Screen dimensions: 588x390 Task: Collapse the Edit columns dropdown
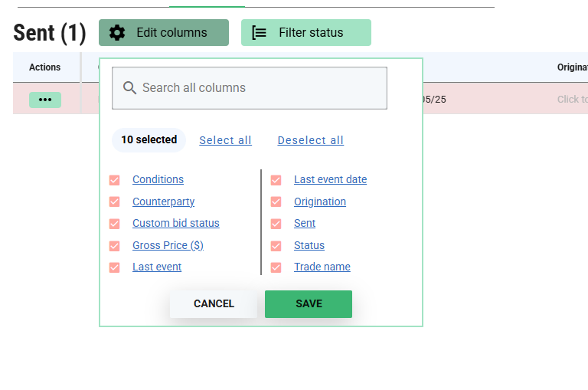pyautogui.click(x=164, y=33)
